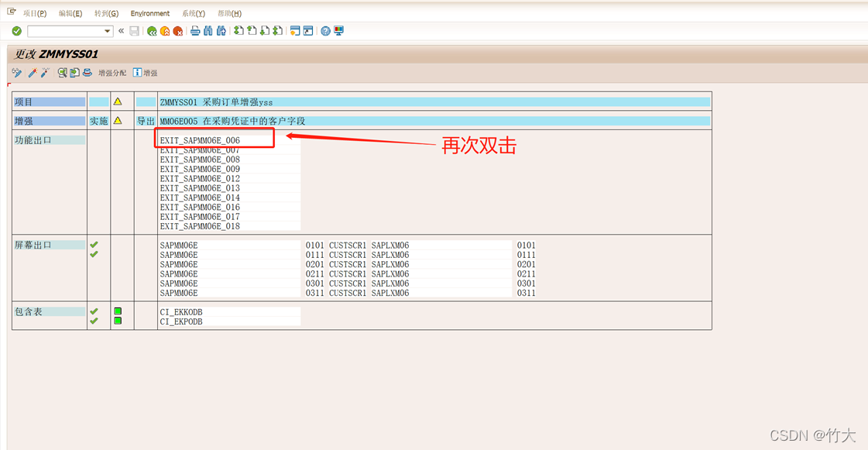Click green check beside SAPMM06E 0111 row
The height and width of the screenshot is (450, 868).
pos(94,254)
